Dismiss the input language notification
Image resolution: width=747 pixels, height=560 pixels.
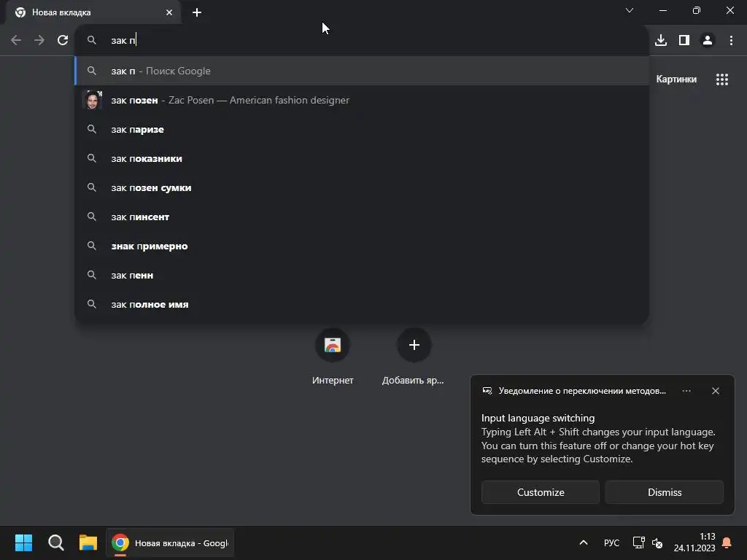pyautogui.click(x=664, y=492)
